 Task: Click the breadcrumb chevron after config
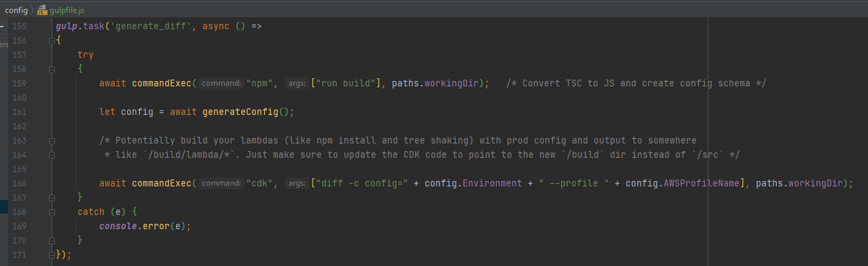tap(32, 11)
